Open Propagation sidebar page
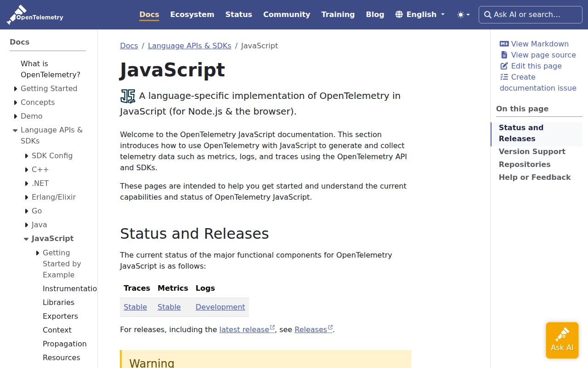Image resolution: width=588 pixels, height=368 pixels. point(64,344)
